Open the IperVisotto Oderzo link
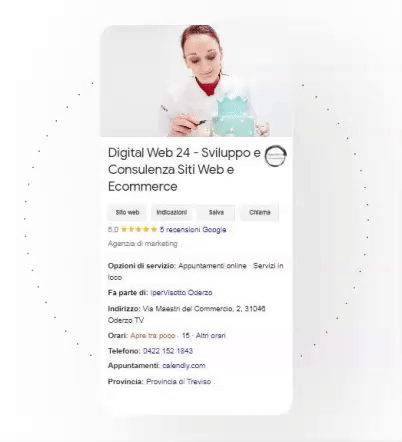The image size is (402, 442). (x=181, y=293)
